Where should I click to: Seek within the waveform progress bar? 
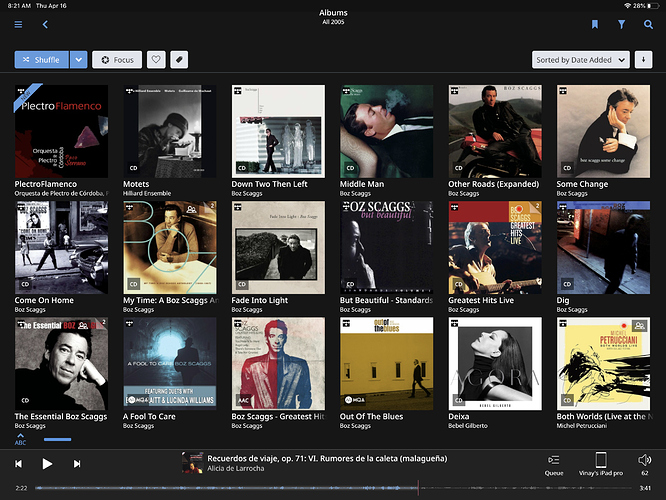point(333,488)
